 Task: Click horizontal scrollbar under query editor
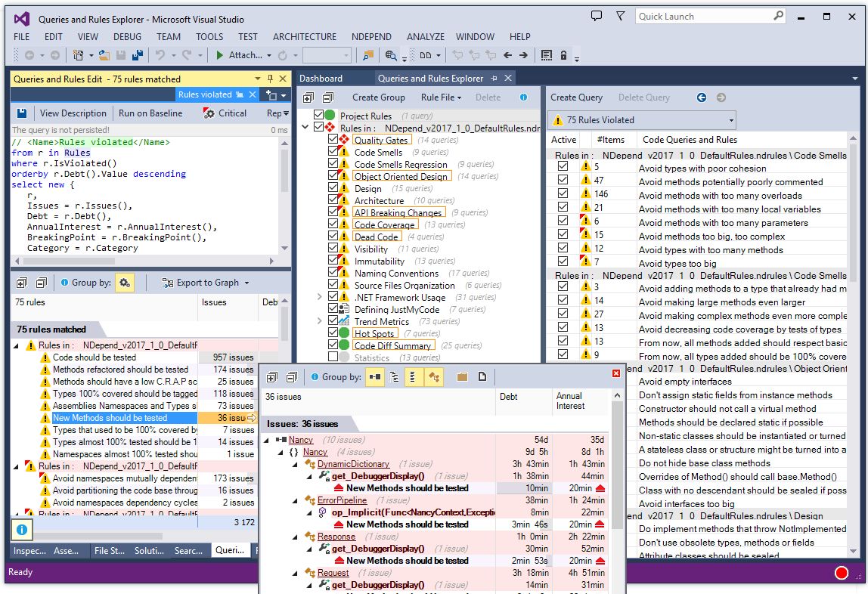point(144,261)
